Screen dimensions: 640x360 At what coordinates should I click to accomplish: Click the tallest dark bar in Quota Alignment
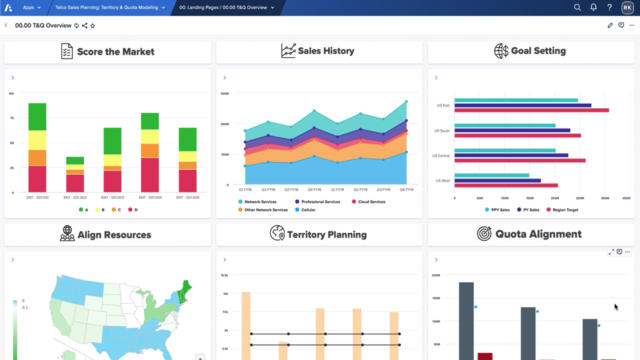[x=466, y=321]
